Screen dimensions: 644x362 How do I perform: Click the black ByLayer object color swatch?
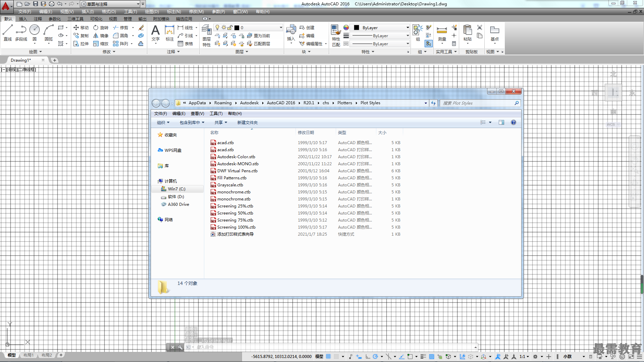357,27
